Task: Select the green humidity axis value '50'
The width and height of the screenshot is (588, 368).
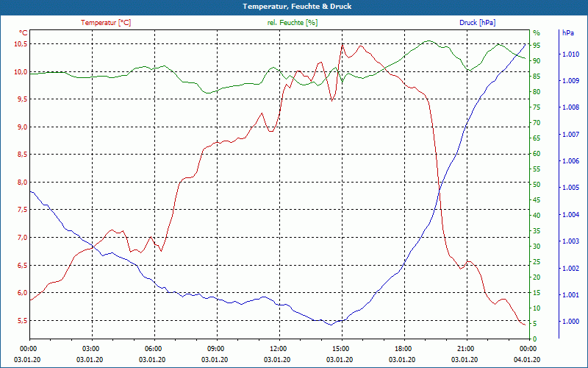Action: pyautogui.click(x=537, y=185)
